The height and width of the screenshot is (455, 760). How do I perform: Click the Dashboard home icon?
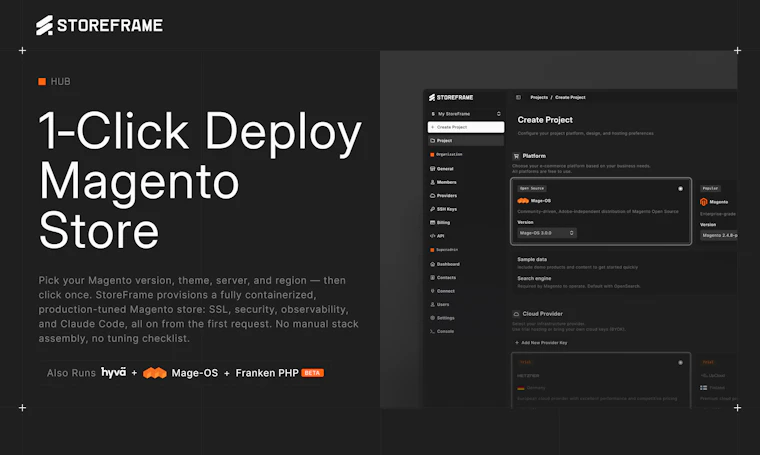pyautogui.click(x=432, y=264)
